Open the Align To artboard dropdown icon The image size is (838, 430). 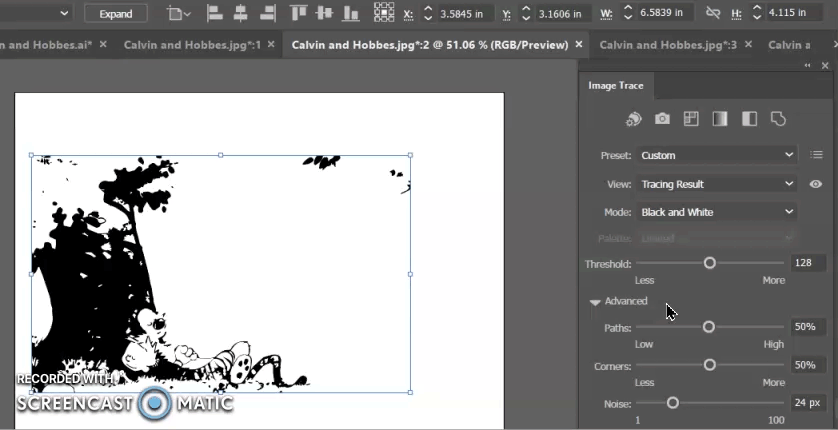[179, 13]
